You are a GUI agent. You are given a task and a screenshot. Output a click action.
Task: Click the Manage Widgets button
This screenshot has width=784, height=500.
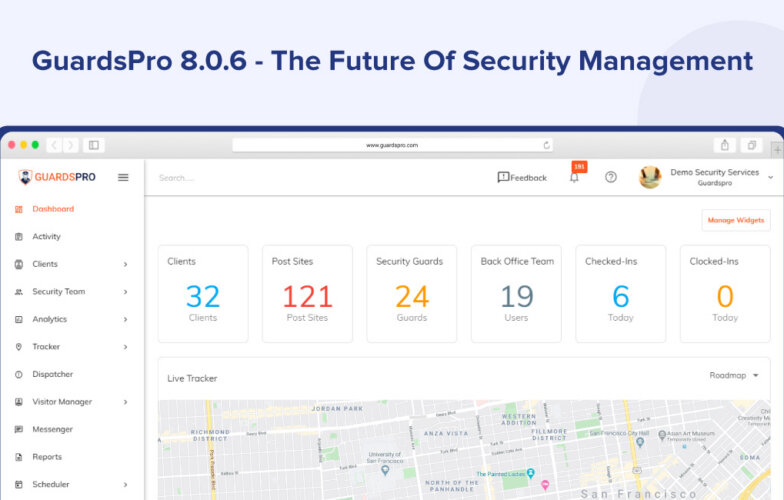[736, 220]
